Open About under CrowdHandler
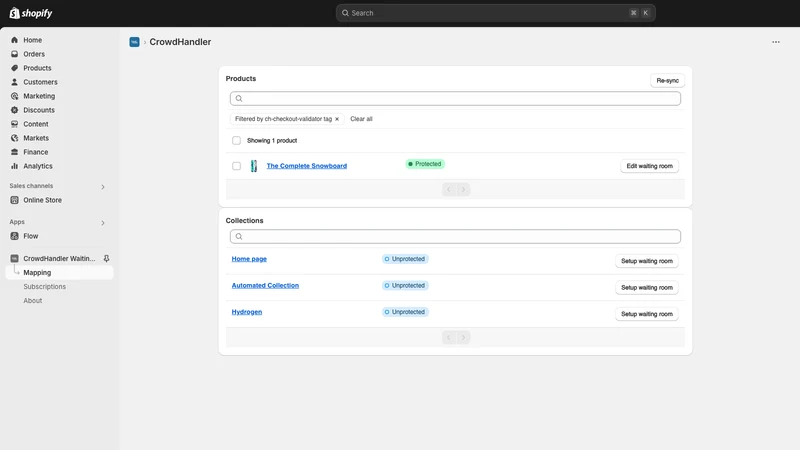This screenshot has height=450, width=800. tap(33, 301)
